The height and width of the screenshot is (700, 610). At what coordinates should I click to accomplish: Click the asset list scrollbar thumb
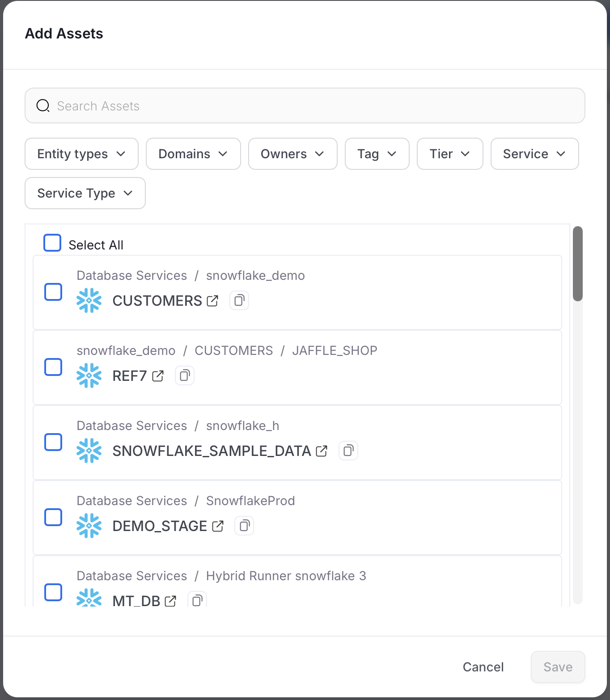pos(578,264)
